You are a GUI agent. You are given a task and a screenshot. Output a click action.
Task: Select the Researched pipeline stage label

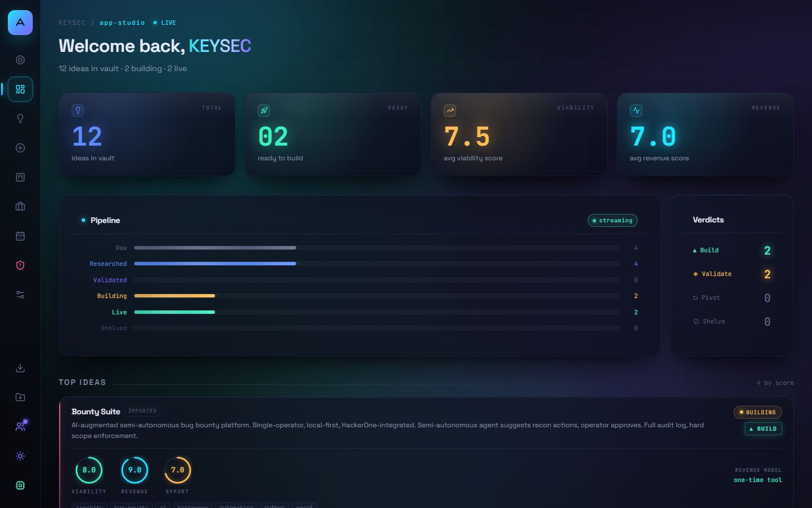tap(108, 264)
